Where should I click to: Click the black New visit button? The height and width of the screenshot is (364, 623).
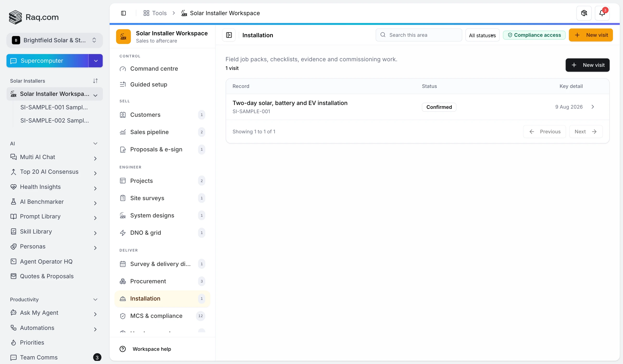click(587, 65)
